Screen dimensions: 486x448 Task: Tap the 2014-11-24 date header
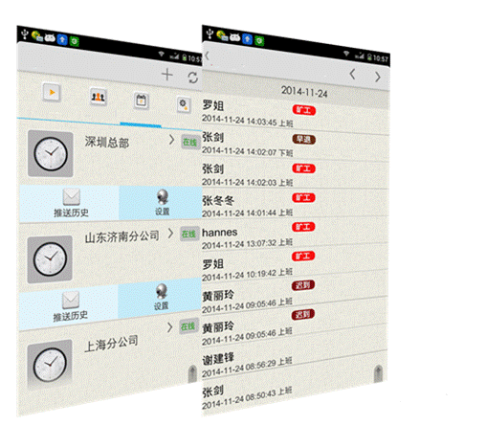(304, 92)
